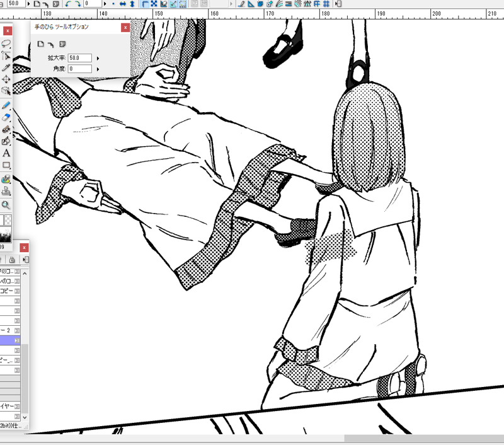The height and width of the screenshot is (445, 504).
Task: Click Flip Horizontal icon in top toolbar
Action: pyautogui.click(x=123, y=4)
